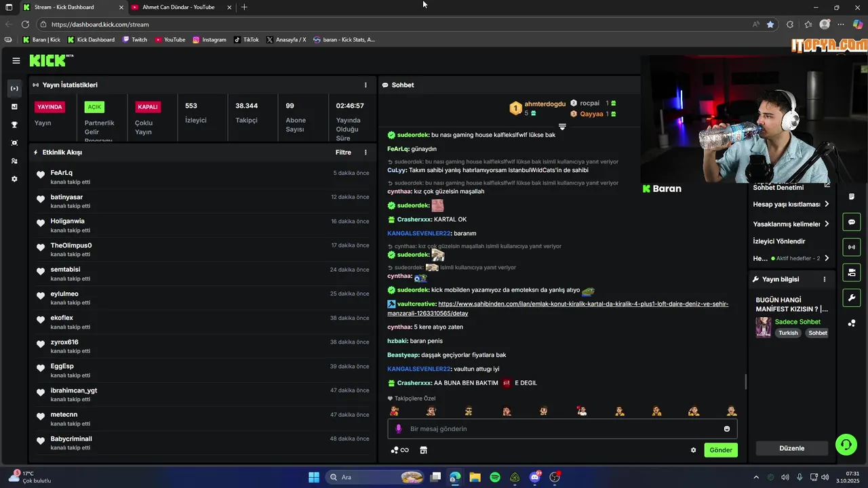Screen dimensions: 868x488
Task: Click the taskbar Ara search box
Action: click(375, 477)
